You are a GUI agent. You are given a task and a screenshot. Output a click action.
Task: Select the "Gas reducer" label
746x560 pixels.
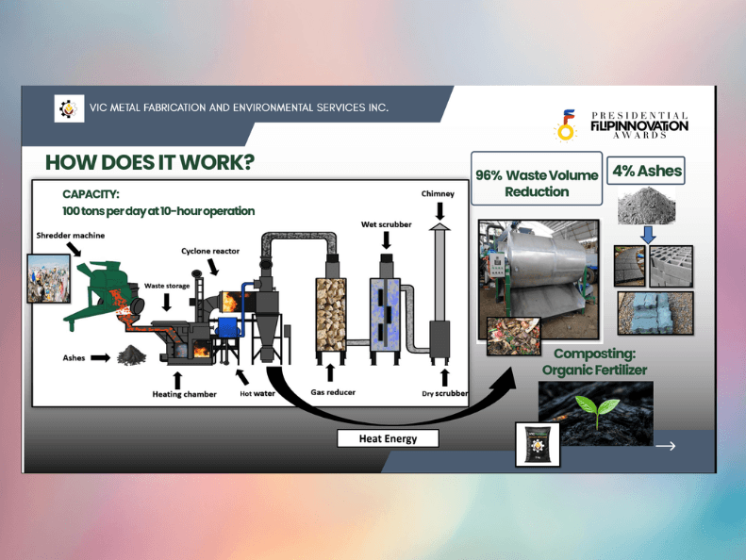point(333,392)
